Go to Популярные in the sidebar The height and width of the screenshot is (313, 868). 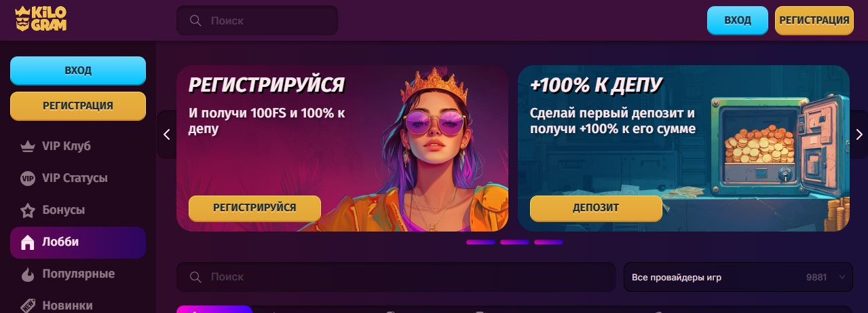78,274
